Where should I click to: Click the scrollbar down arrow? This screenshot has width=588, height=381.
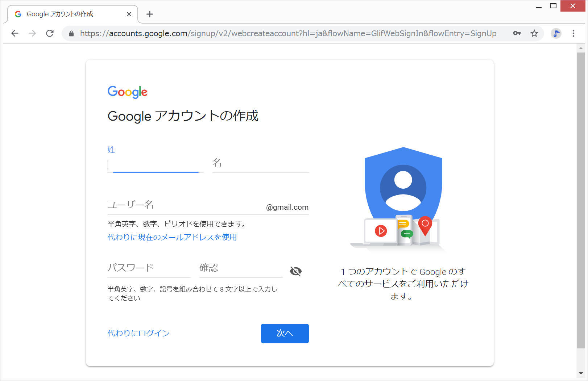[x=581, y=373]
